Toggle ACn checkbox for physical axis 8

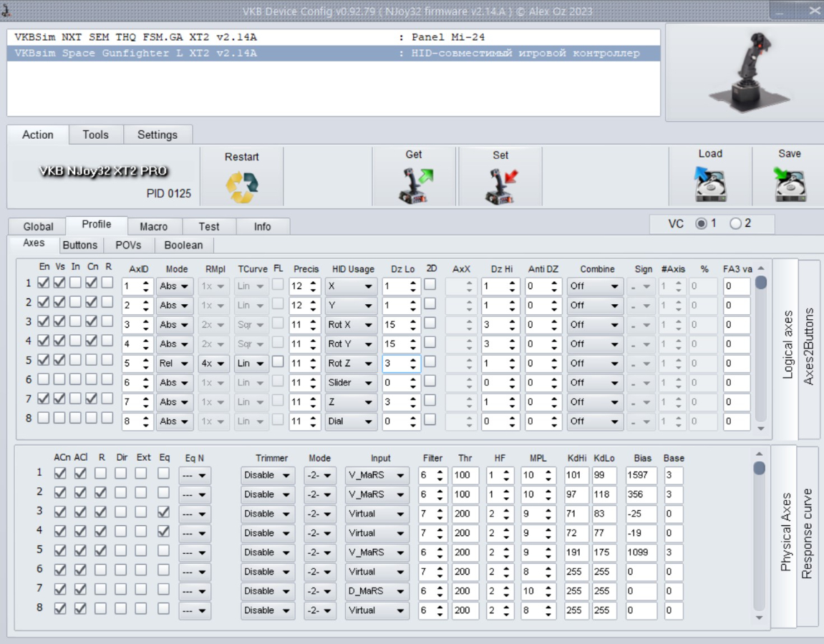pyautogui.click(x=60, y=608)
